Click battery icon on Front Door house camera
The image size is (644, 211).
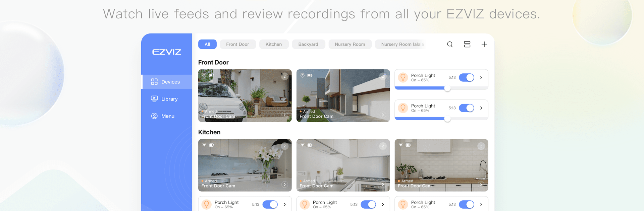coord(310,76)
